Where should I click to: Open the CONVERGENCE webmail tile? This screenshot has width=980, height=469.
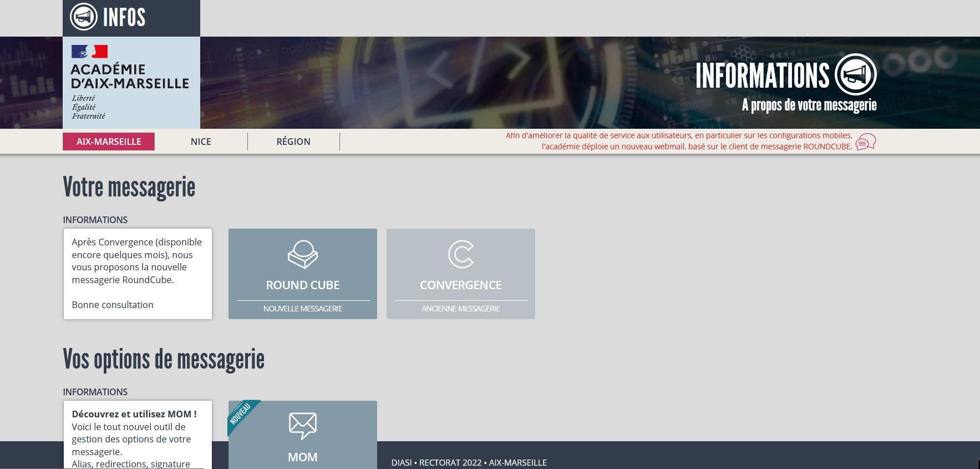(x=461, y=274)
